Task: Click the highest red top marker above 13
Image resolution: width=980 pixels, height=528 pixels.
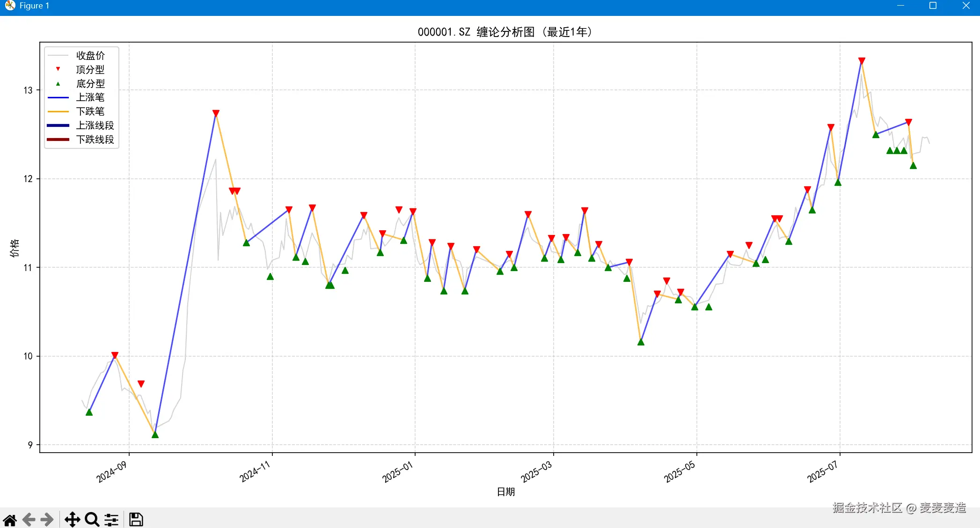Action: 862,61
